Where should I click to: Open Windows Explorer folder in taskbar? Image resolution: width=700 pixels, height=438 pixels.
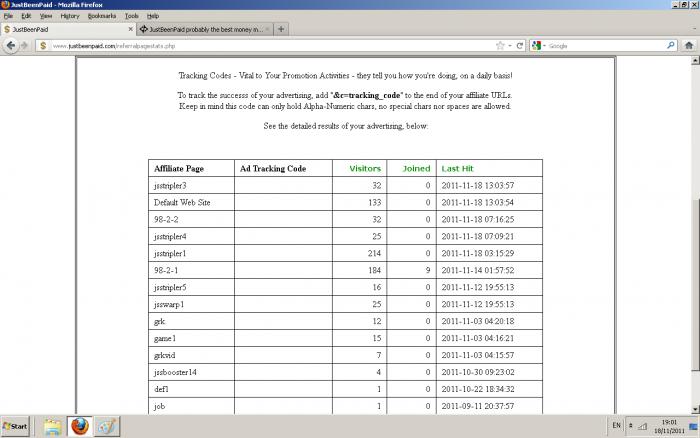click(x=52, y=427)
